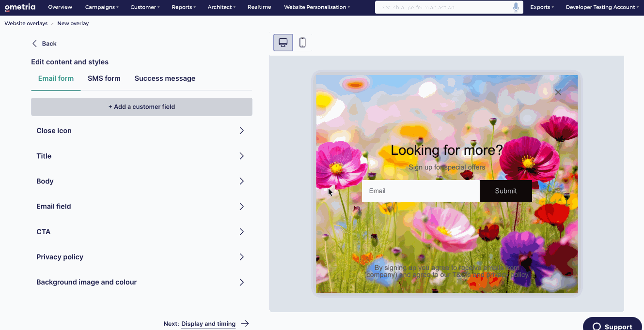The image size is (644, 330).
Task: Click 'Edit content and styles' heading
Action: 70,62
